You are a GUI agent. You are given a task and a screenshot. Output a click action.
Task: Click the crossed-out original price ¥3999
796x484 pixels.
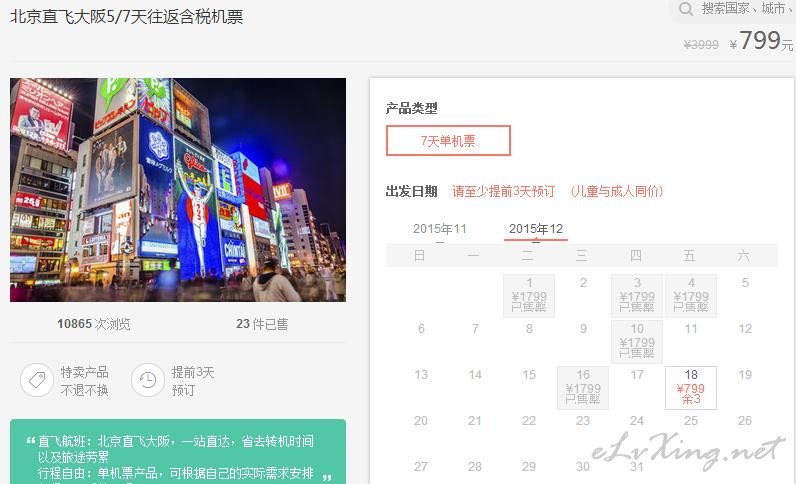click(701, 45)
